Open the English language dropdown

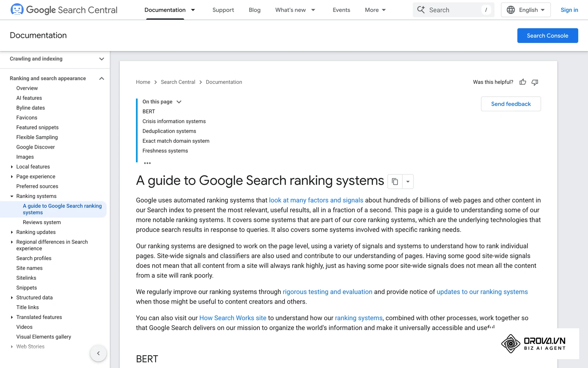click(x=526, y=10)
